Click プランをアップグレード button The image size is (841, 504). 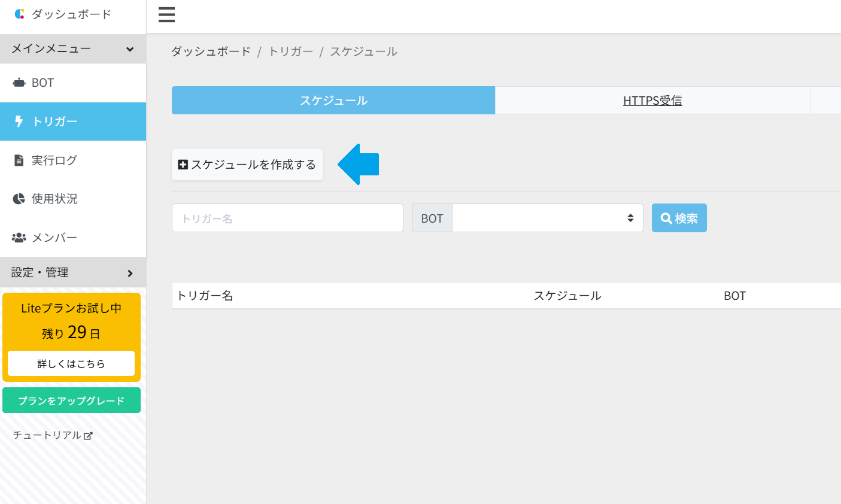71,400
